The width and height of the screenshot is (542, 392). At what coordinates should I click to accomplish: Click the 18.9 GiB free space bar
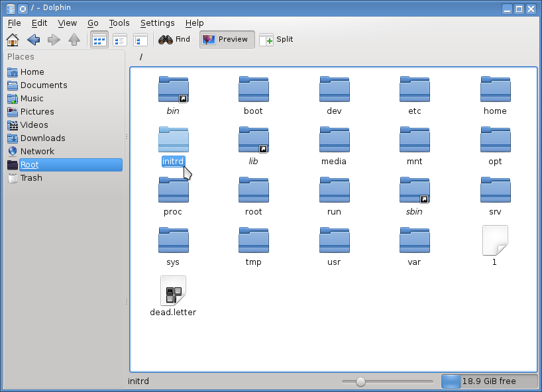click(x=489, y=381)
